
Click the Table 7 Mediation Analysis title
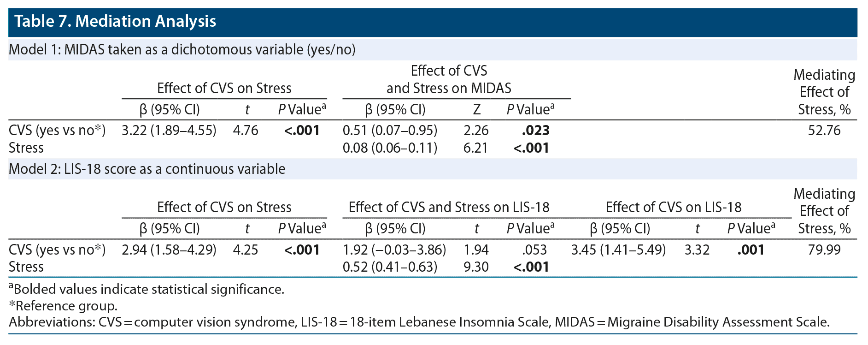[x=115, y=21]
